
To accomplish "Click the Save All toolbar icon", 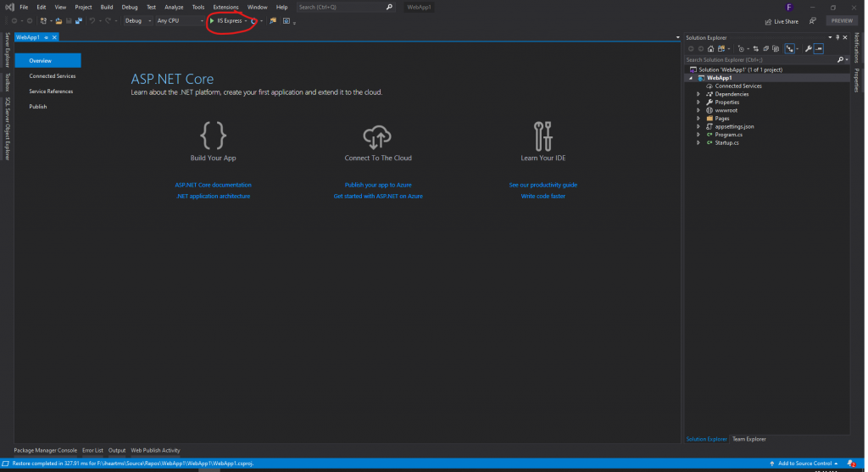I will (79, 21).
